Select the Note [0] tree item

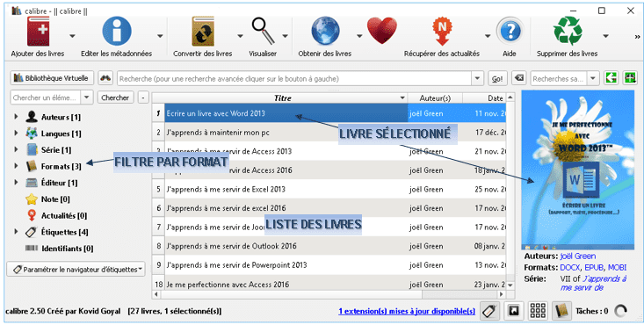(x=47, y=199)
